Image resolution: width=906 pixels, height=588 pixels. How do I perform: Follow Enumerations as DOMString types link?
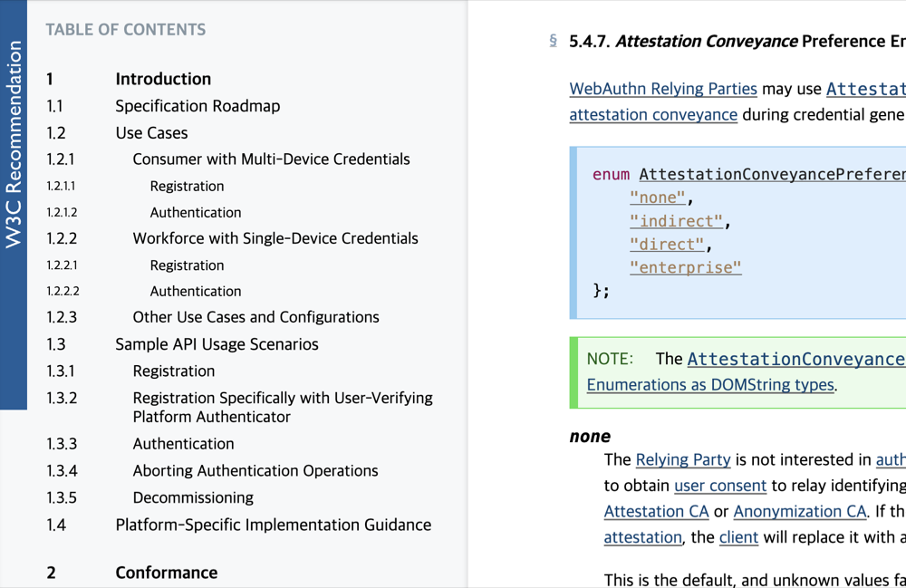pos(710,385)
